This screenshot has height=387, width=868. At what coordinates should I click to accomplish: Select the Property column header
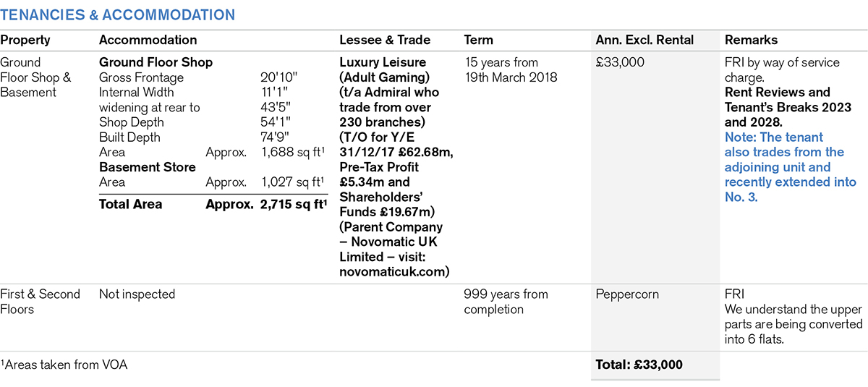point(25,41)
